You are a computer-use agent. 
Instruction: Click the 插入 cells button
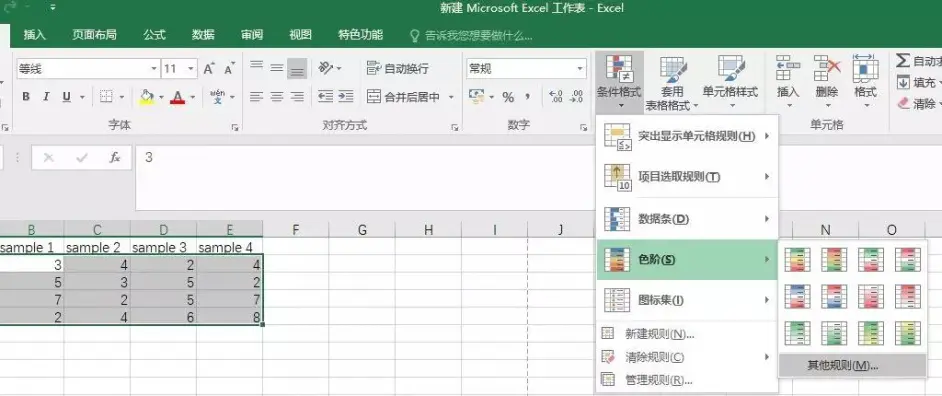pyautogui.click(x=788, y=82)
